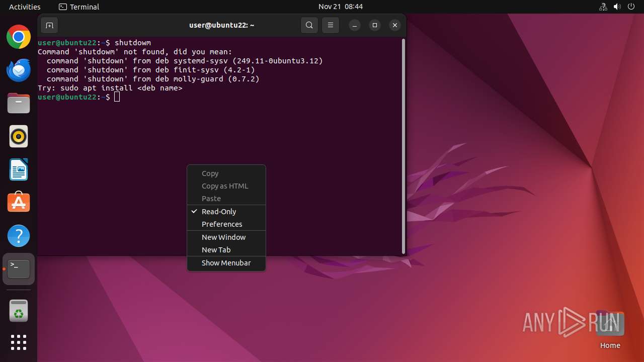Click the 'shutdowm' typed command text
Viewport: 644px width, 362px height.
(133, 43)
